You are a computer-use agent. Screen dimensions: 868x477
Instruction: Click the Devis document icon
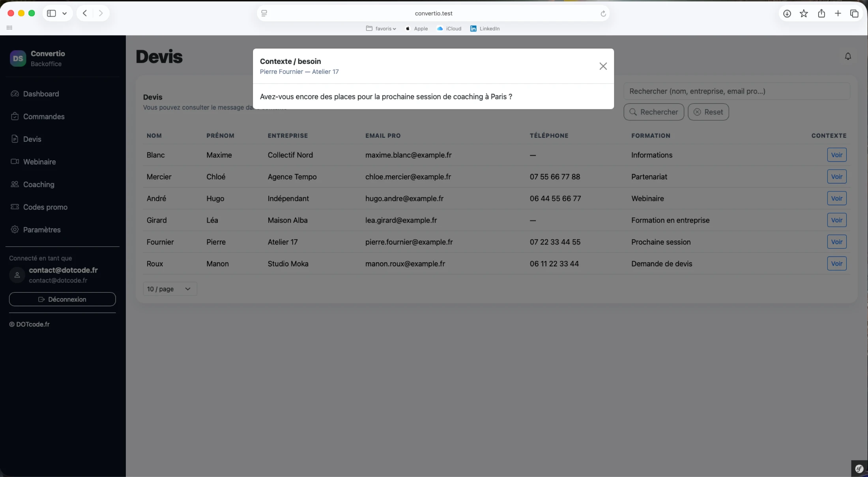tap(15, 139)
